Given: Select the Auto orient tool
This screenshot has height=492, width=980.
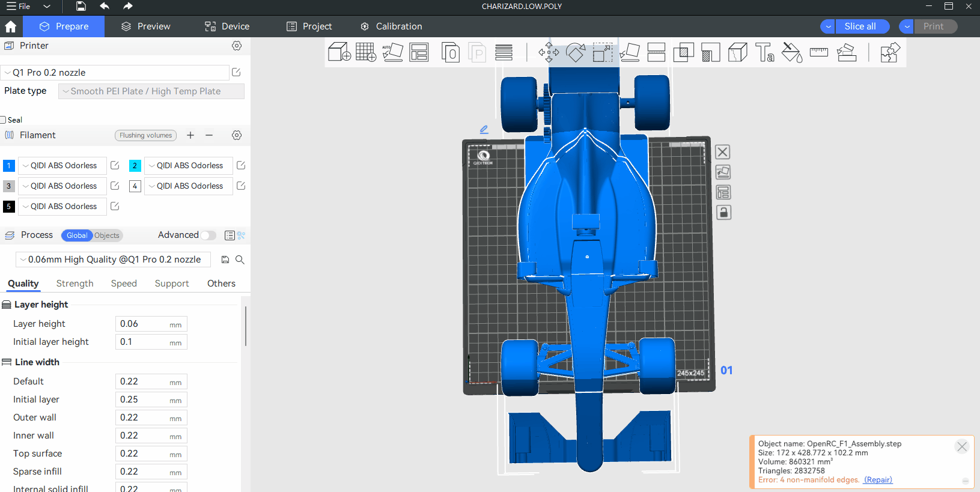Looking at the screenshot, I should (392, 52).
